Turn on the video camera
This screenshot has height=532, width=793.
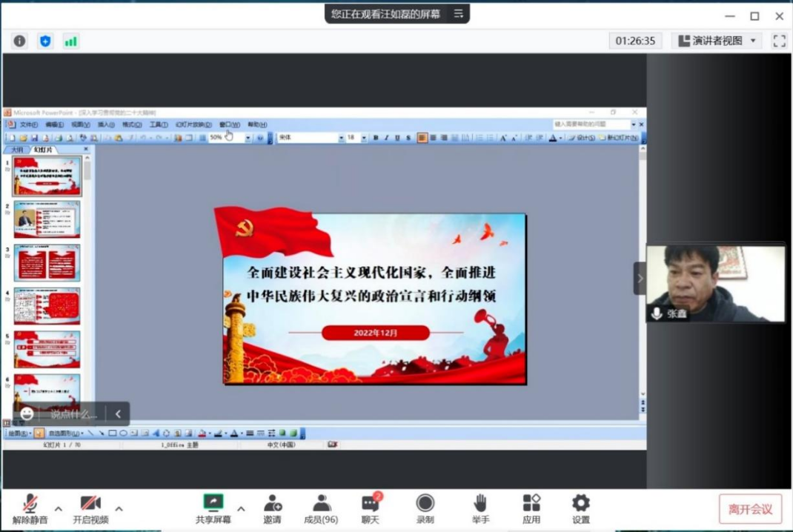pos(90,508)
